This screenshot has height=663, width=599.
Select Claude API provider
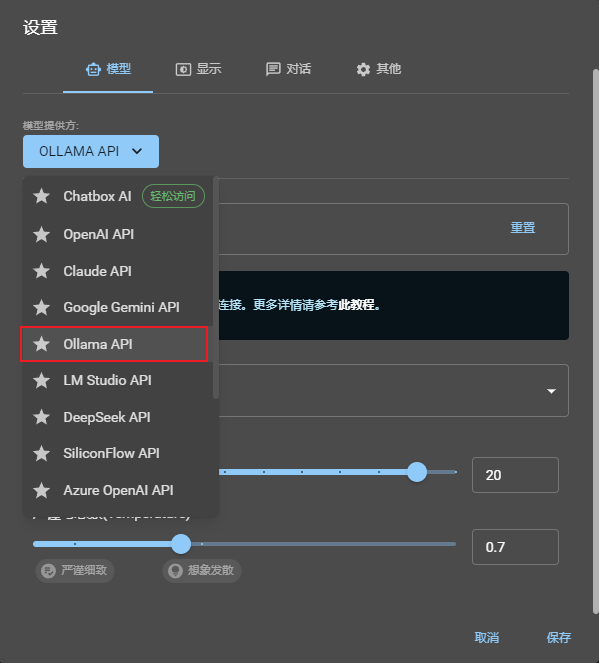pos(118,271)
